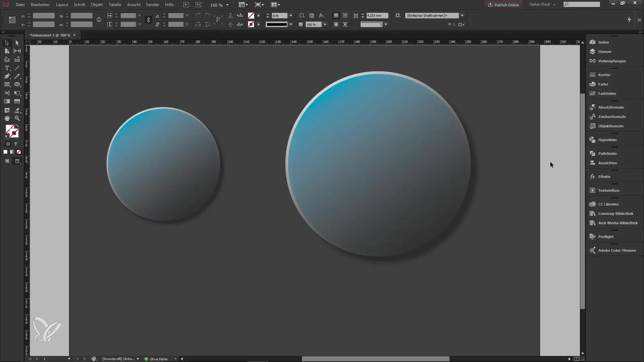Switch to Normal view mode

point(7,161)
